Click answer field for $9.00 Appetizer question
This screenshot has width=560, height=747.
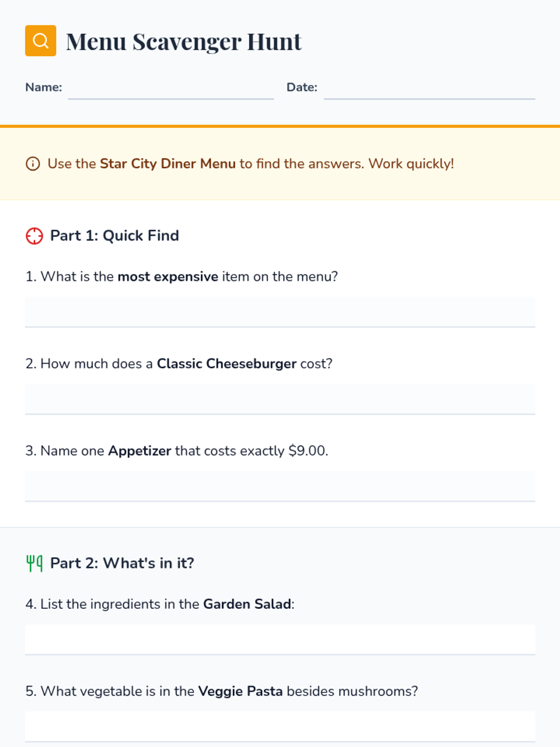click(x=280, y=486)
